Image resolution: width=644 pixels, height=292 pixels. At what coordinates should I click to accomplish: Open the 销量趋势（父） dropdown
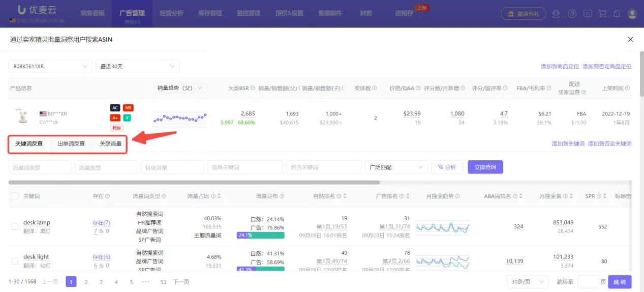tap(180, 88)
